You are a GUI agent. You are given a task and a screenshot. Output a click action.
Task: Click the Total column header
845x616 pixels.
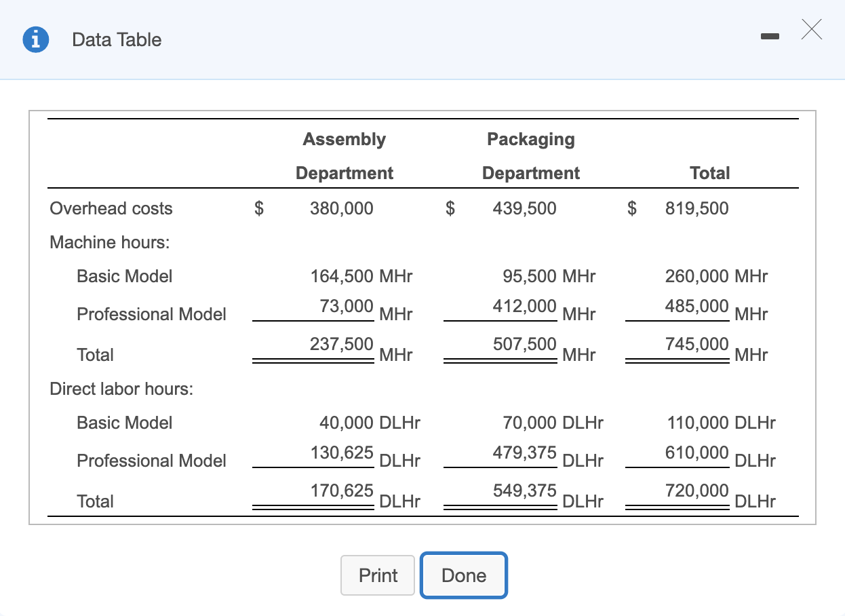tap(709, 173)
